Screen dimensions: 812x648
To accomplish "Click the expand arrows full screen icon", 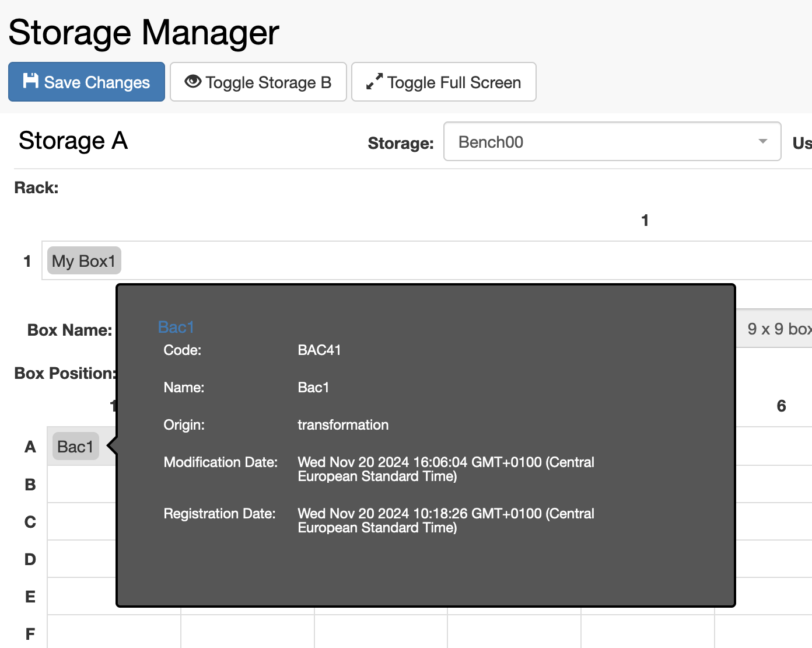I will tap(374, 81).
